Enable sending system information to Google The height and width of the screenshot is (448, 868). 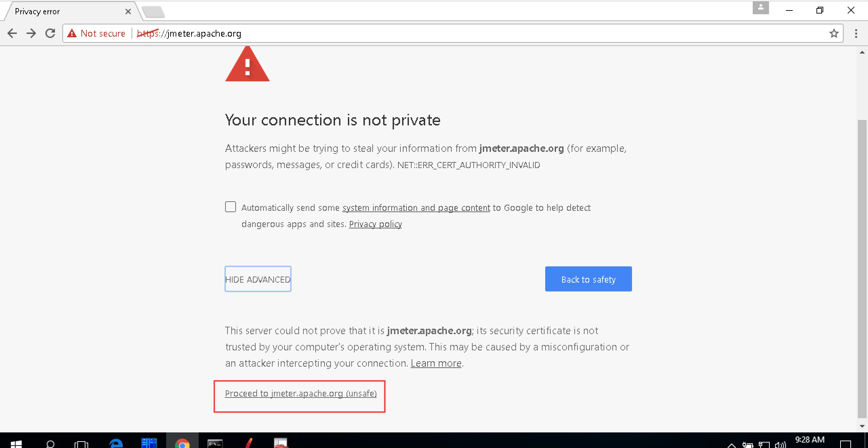click(x=230, y=207)
